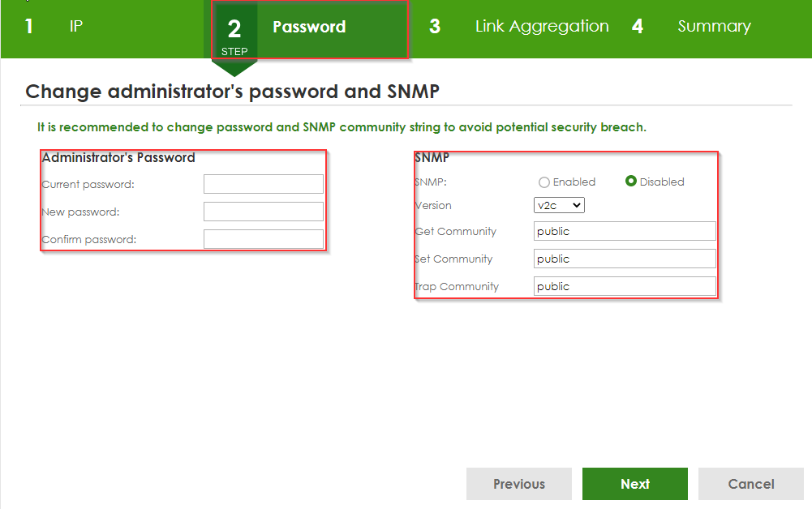Edit the Get Community field
Screen dimensions: 812x509
coord(625,232)
